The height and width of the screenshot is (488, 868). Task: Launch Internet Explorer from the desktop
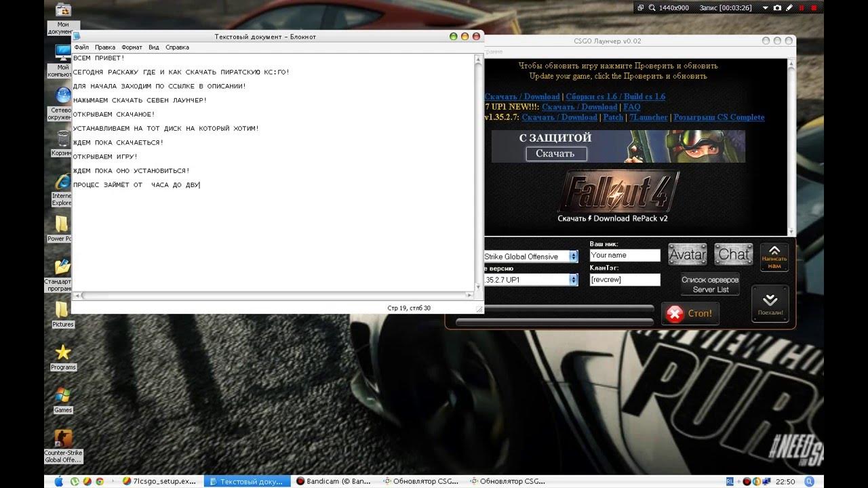point(63,189)
